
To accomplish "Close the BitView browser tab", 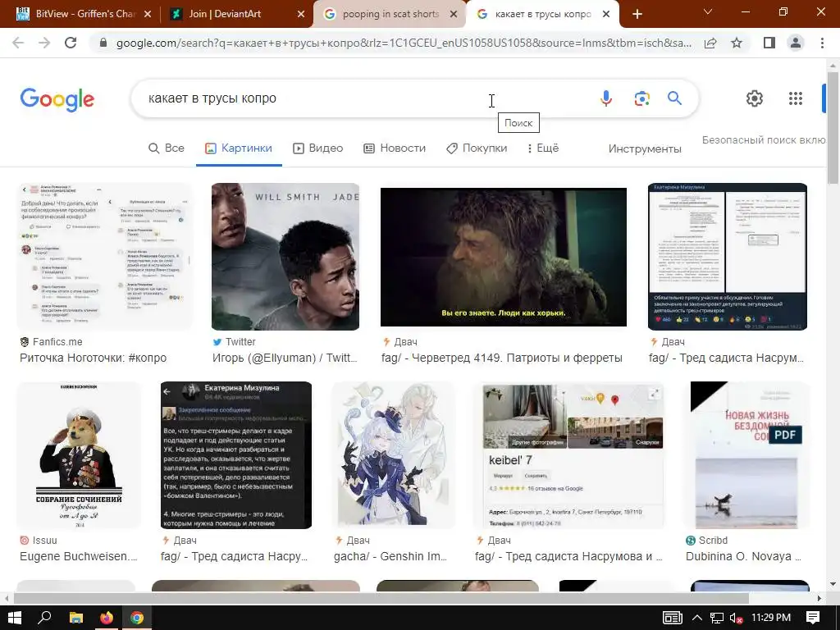I will [148, 14].
